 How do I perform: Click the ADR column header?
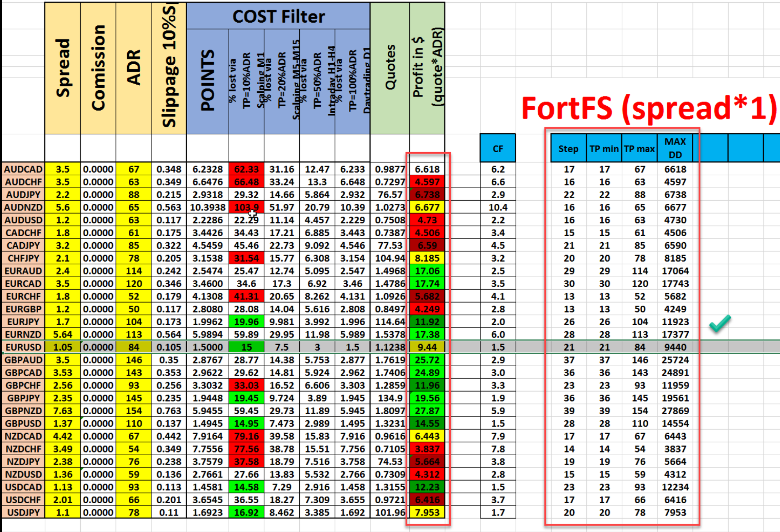tap(133, 68)
